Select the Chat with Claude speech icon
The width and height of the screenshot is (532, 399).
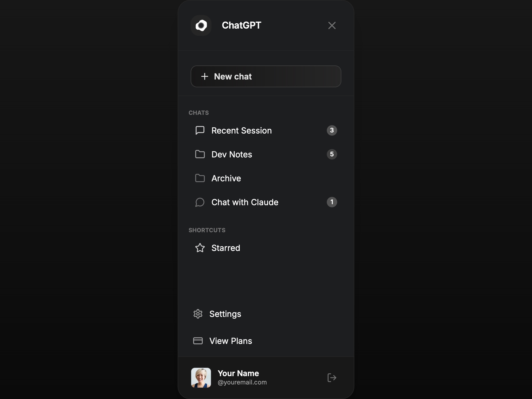coord(199,202)
